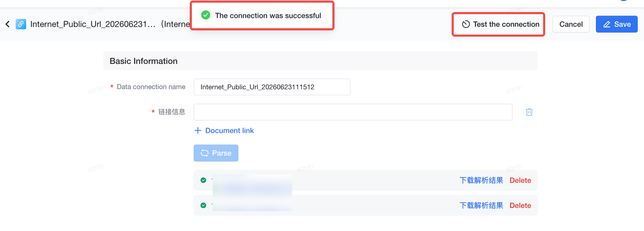Click the green check on second parsed result
This screenshot has width=644, height=231.
click(203, 205)
